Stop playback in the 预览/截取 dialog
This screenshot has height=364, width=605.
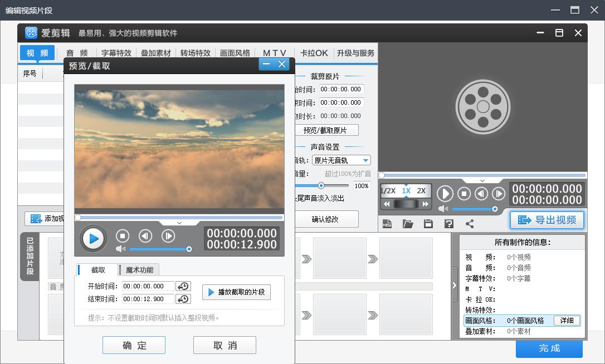pyautogui.click(x=123, y=236)
